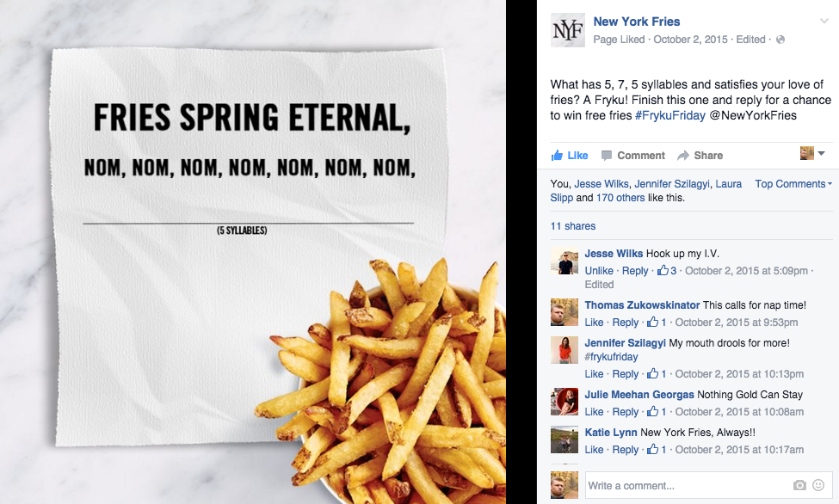
Task: Like Katie Lynn's comment
Action: [x=594, y=450]
